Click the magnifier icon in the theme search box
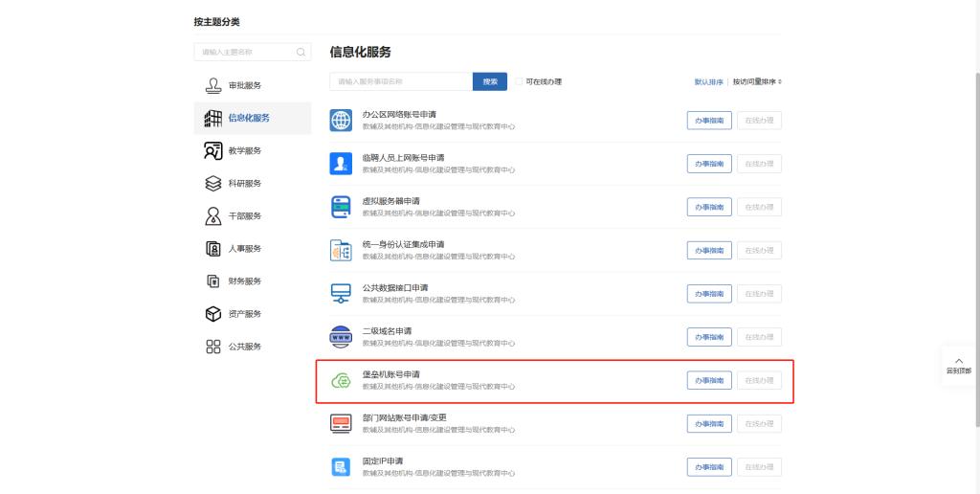The image size is (980, 494). (x=301, y=52)
